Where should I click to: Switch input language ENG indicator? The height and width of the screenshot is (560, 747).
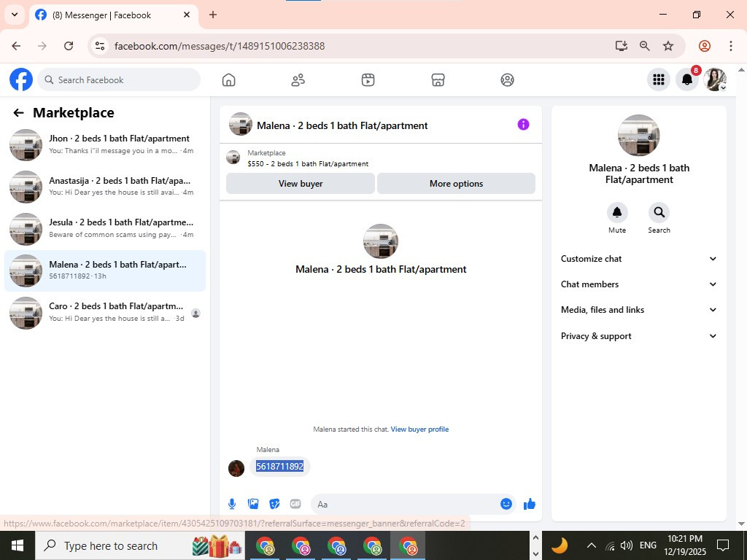(x=648, y=545)
